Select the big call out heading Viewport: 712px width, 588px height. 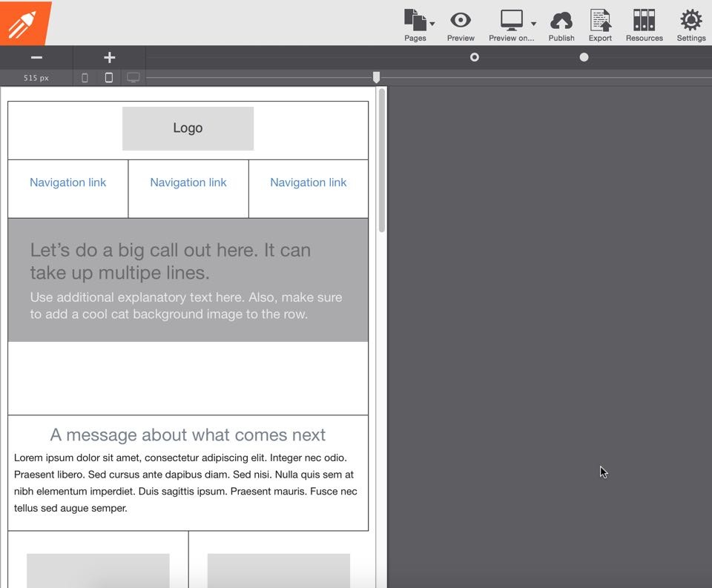pos(171,262)
